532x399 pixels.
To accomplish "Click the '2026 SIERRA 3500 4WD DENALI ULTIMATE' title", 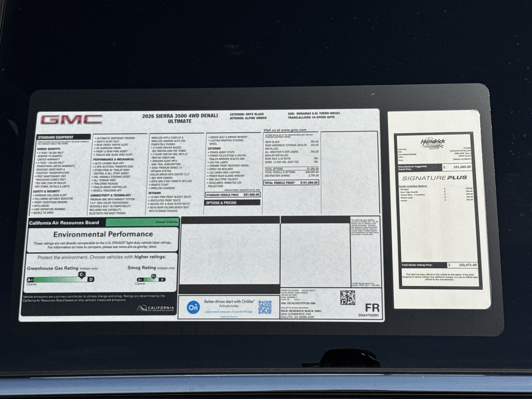I will [x=180, y=118].
